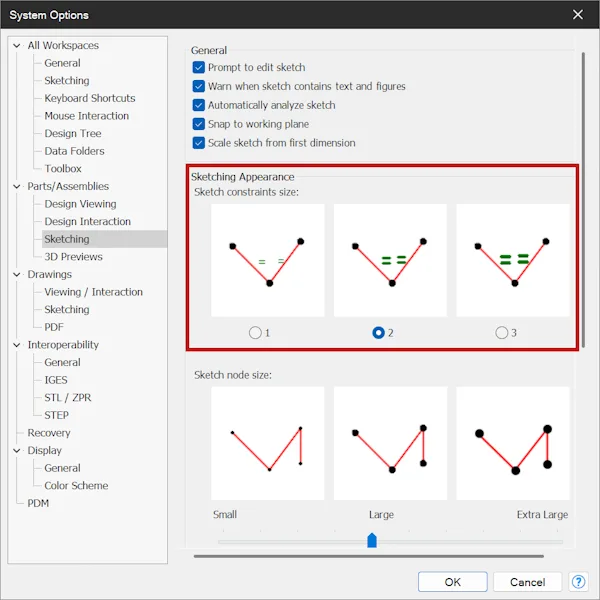Select the smallest sketch constraints size preview
The width and height of the screenshot is (600, 600).
tap(267, 260)
